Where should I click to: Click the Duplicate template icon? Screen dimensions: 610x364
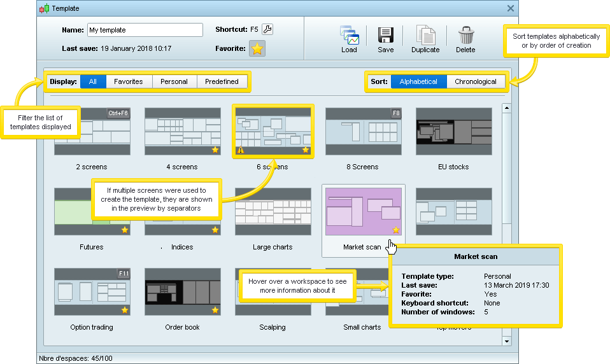pyautogui.click(x=425, y=36)
